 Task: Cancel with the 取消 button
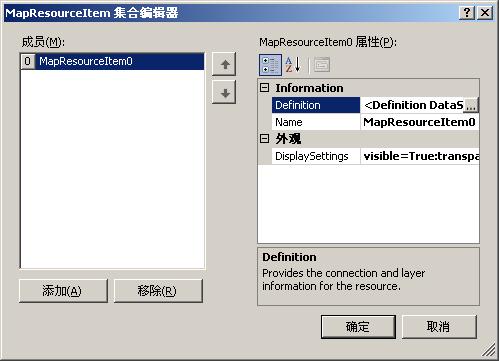tap(439, 327)
